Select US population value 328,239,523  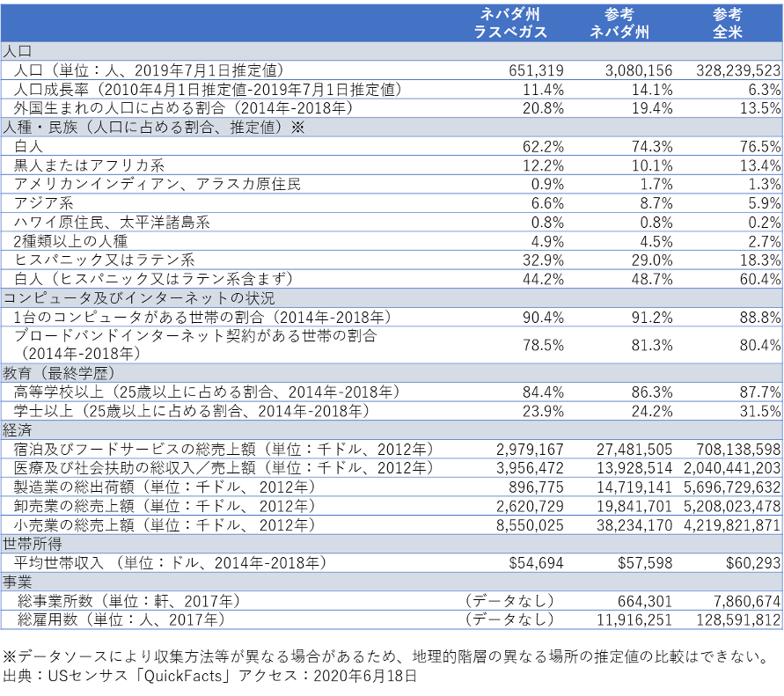tap(738, 70)
